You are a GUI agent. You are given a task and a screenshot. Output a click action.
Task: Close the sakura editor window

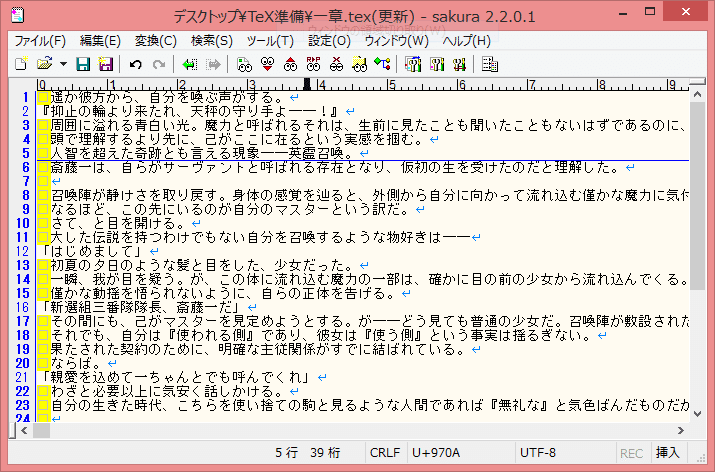685,12
